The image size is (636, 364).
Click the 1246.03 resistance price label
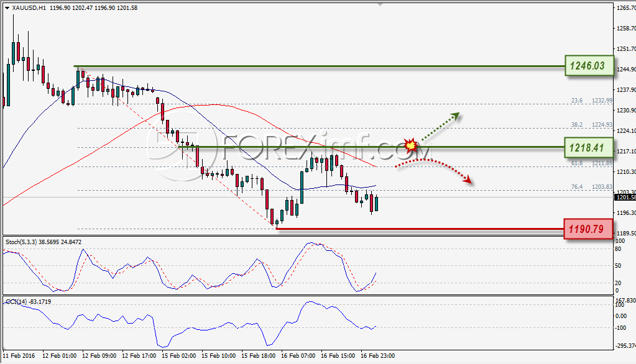589,66
